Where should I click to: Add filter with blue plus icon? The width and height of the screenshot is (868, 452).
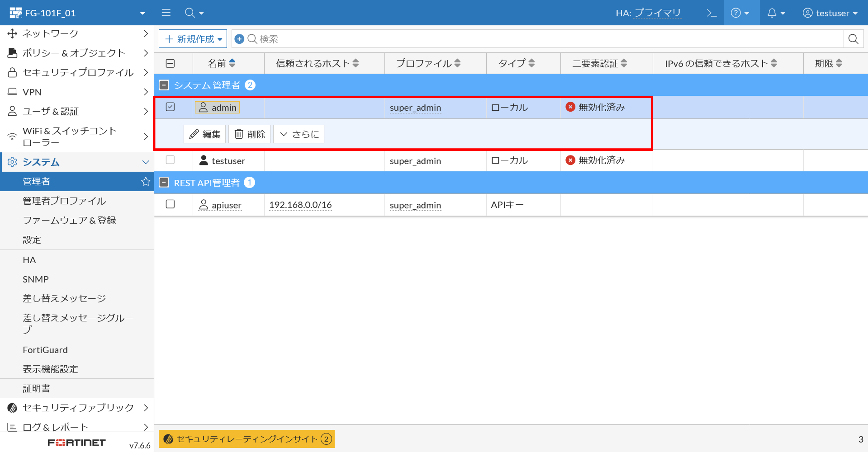pyautogui.click(x=239, y=39)
